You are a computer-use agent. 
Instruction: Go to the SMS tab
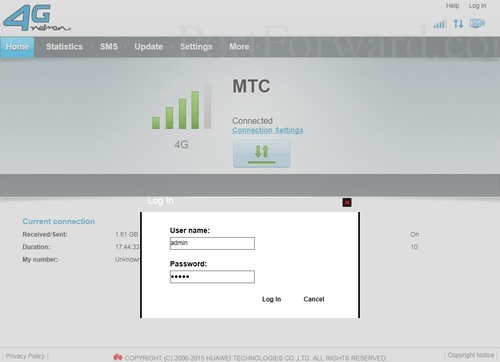click(109, 47)
